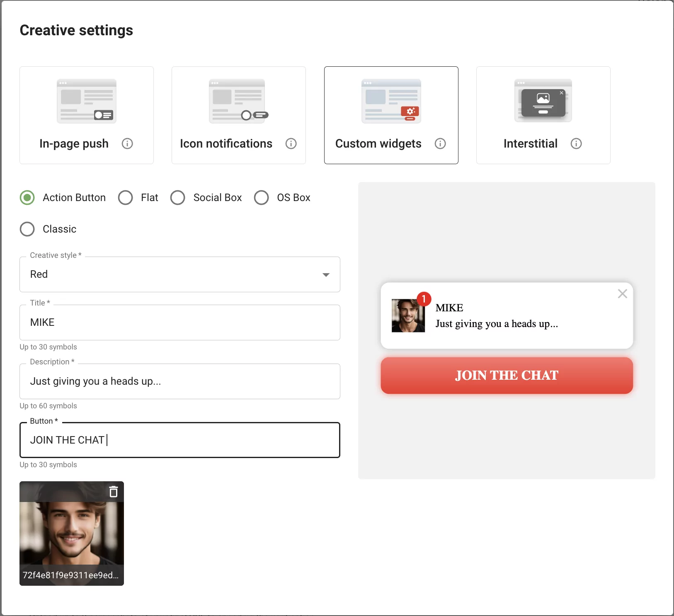Open the Creative style dropdown
The width and height of the screenshot is (674, 616).
tap(179, 274)
